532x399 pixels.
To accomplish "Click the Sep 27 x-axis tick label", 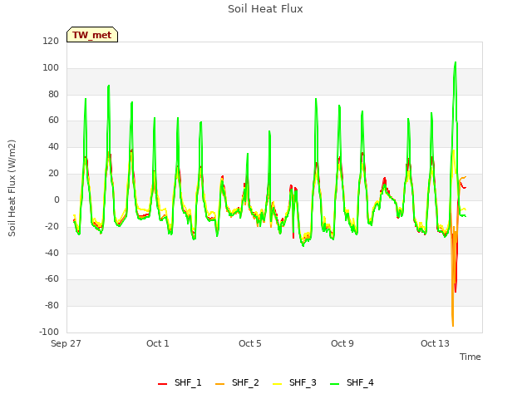I will coord(66,343).
